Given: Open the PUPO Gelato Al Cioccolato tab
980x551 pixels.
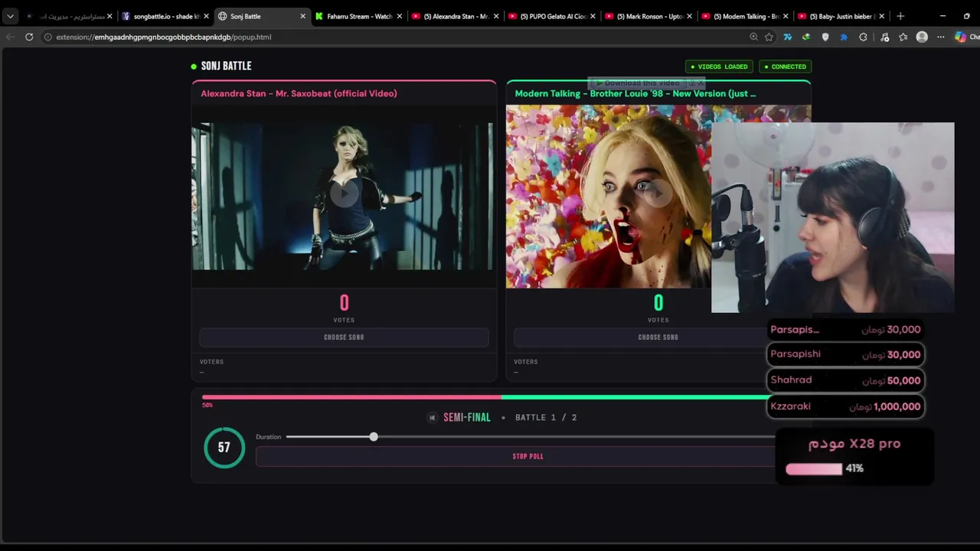Looking at the screenshot, I should 551,16.
